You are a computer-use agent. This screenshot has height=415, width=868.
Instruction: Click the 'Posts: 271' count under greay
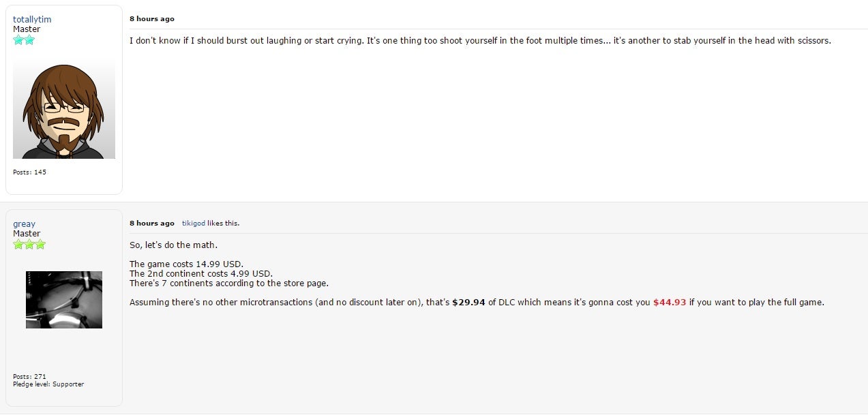pyautogui.click(x=29, y=376)
